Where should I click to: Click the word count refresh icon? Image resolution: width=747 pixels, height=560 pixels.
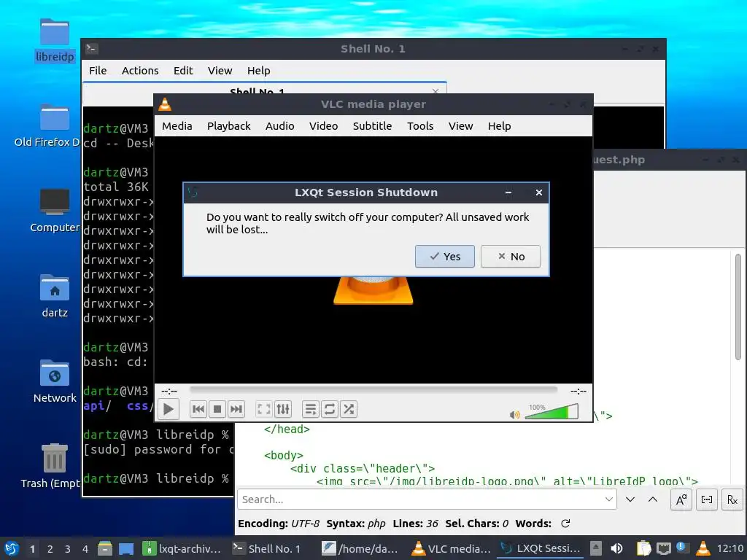pyautogui.click(x=565, y=524)
